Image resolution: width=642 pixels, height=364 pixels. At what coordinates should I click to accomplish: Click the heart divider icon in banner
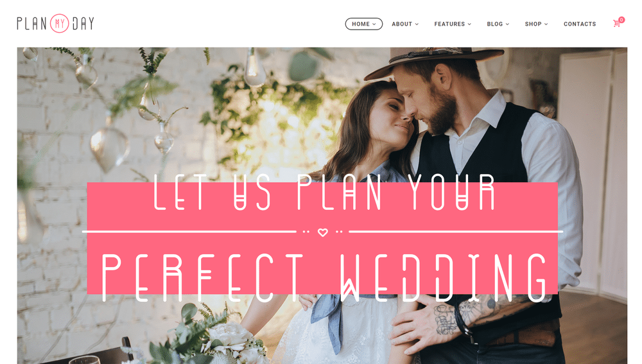pos(323,232)
